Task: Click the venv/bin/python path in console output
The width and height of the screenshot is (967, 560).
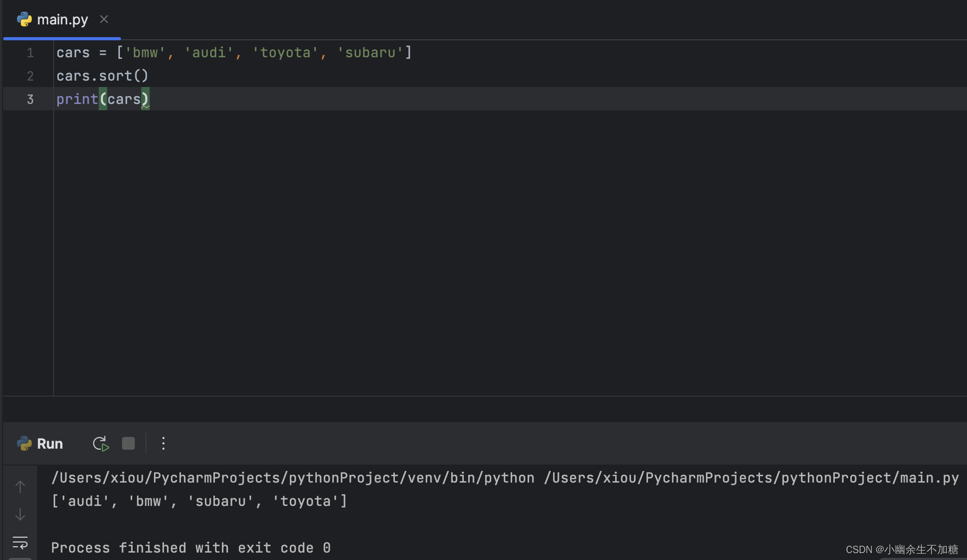Action: pos(293,478)
